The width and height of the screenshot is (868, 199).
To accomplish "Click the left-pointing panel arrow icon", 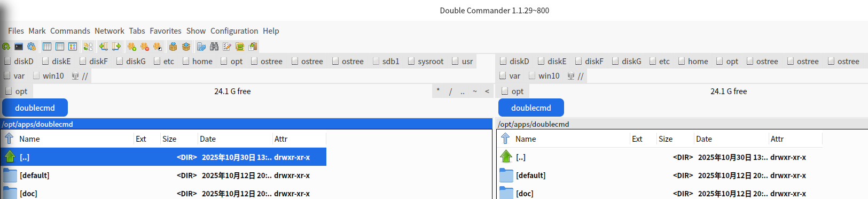I will (104, 47).
